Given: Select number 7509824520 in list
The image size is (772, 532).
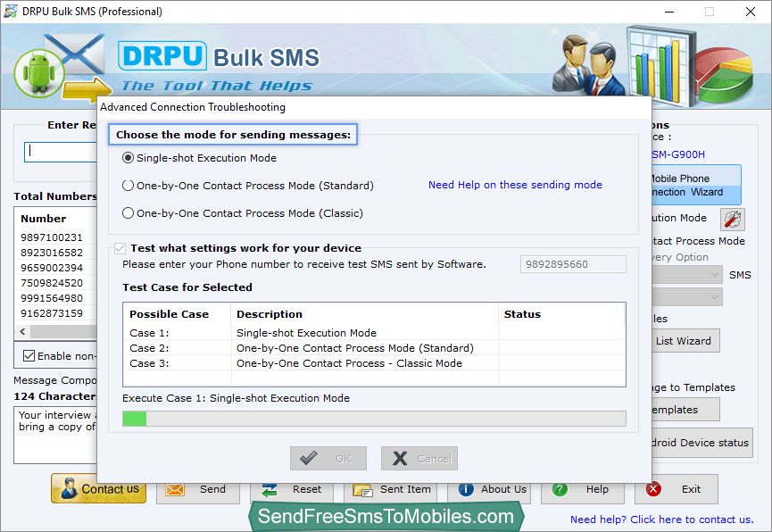Looking at the screenshot, I should pos(52,283).
